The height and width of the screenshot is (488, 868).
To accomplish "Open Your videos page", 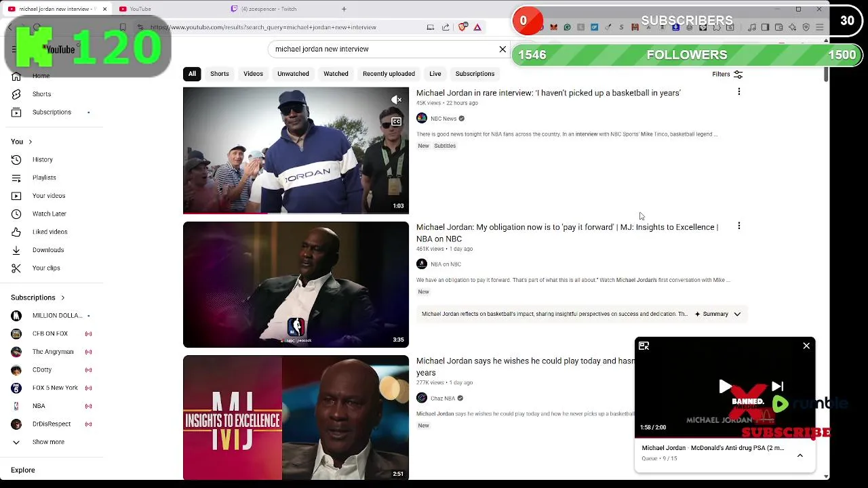I will [49, 196].
